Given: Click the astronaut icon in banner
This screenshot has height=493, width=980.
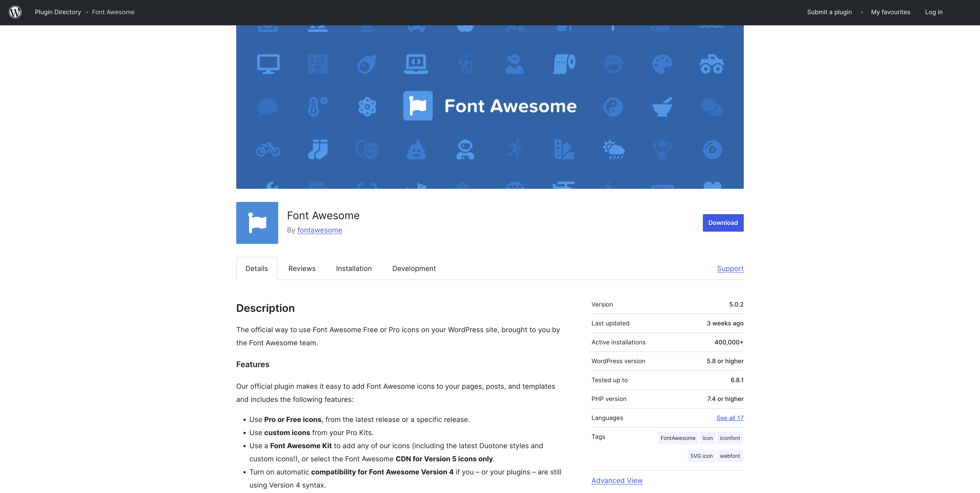Looking at the screenshot, I should 465,149.
